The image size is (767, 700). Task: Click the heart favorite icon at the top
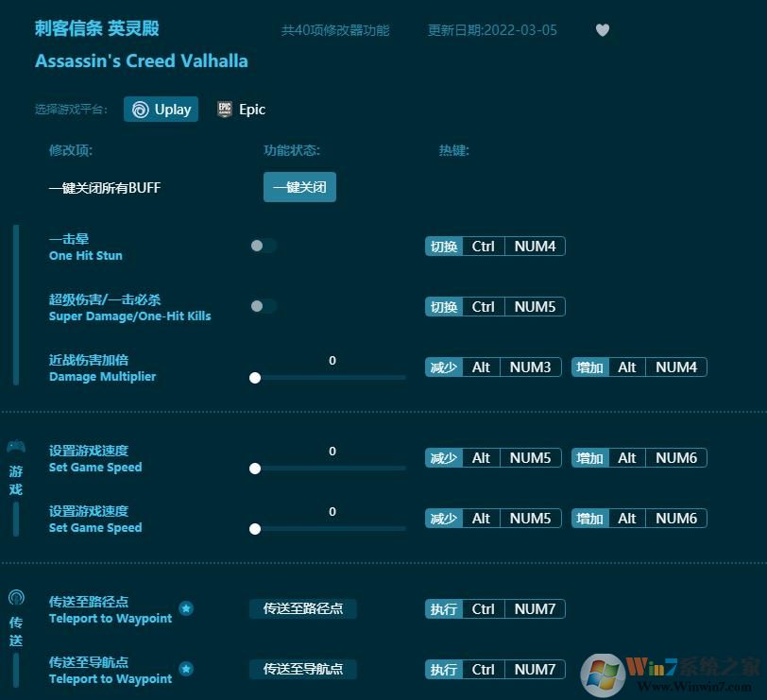(x=603, y=29)
